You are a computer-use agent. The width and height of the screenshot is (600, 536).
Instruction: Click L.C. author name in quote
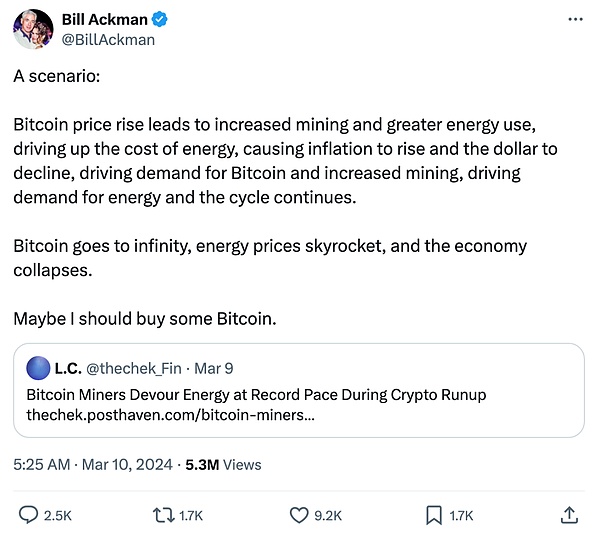68,369
